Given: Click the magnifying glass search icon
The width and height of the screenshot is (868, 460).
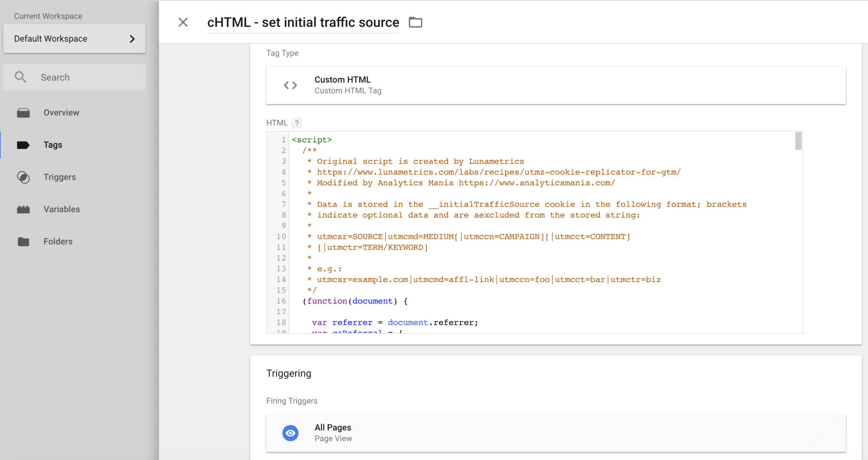Looking at the screenshot, I should (x=20, y=77).
